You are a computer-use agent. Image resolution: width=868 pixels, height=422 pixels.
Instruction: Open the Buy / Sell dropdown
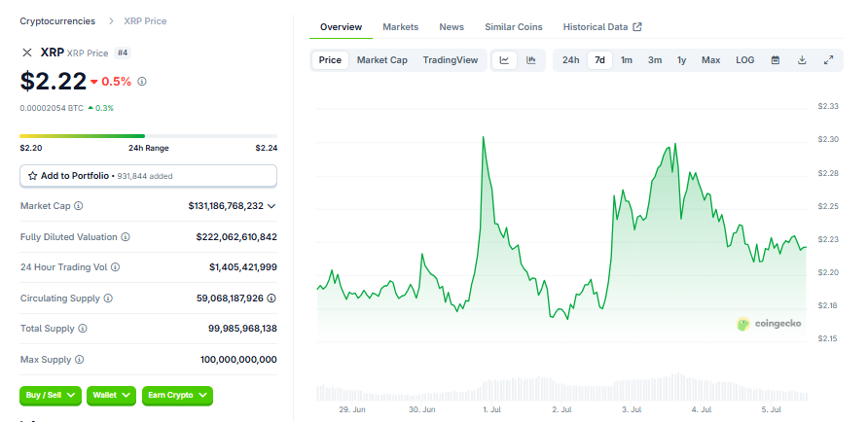[51, 396]
